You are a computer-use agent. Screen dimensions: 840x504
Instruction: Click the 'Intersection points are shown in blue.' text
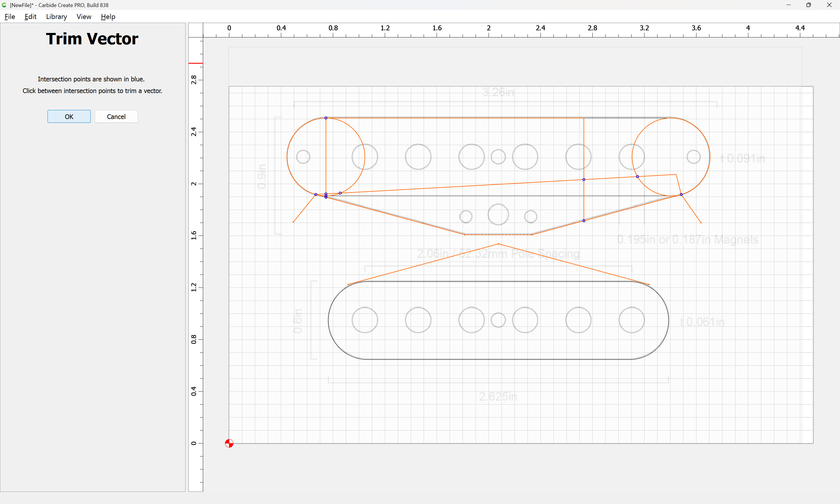[x=91, y=79]
